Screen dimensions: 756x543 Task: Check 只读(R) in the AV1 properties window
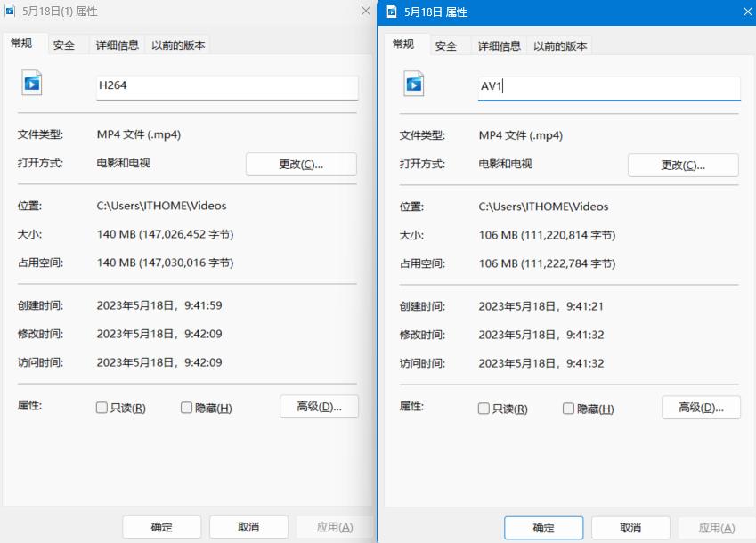click(483, 408)
